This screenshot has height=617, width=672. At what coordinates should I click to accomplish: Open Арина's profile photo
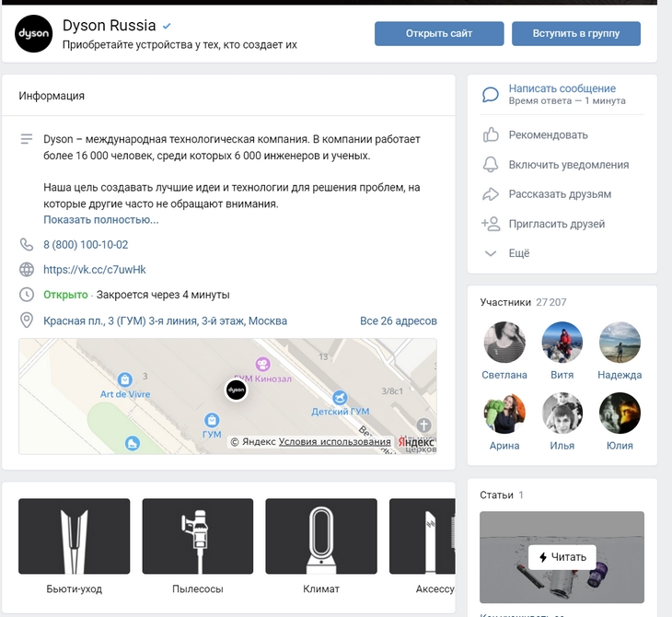pyautogui.click(x=504, y=413)
